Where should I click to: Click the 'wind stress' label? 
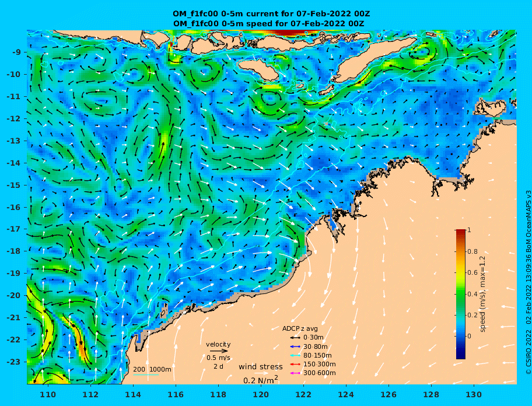(261, 367)
